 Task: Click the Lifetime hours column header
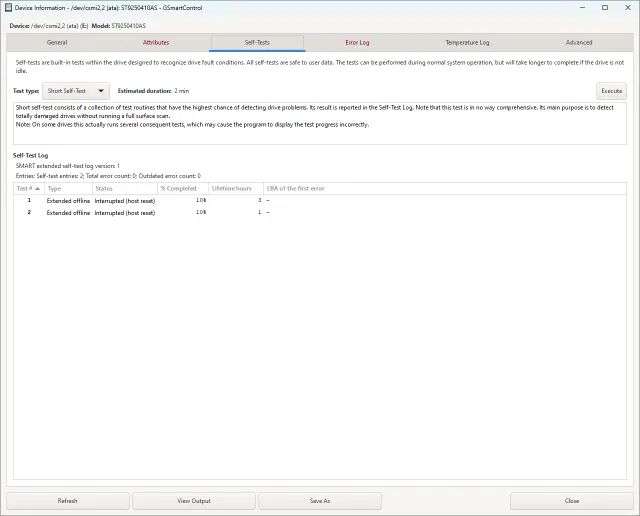click(235, 188)
